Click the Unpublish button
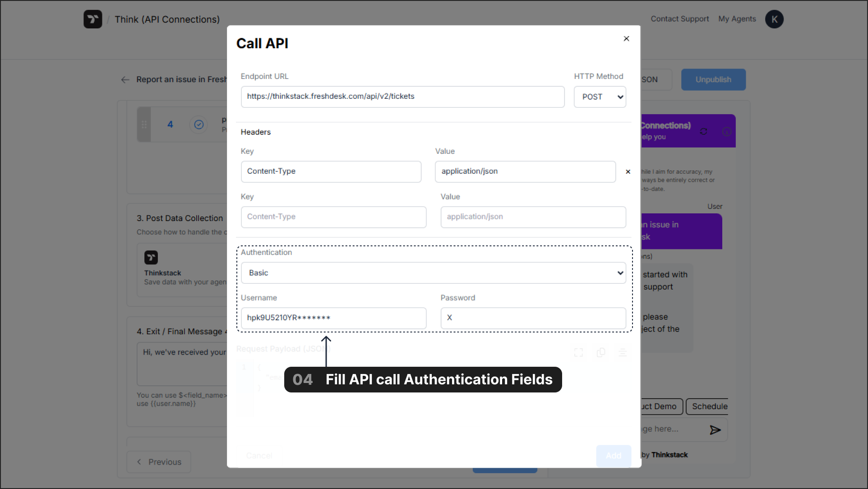Image resolution: width=868 pixels, height=489 pixels. tap(713, 79)
